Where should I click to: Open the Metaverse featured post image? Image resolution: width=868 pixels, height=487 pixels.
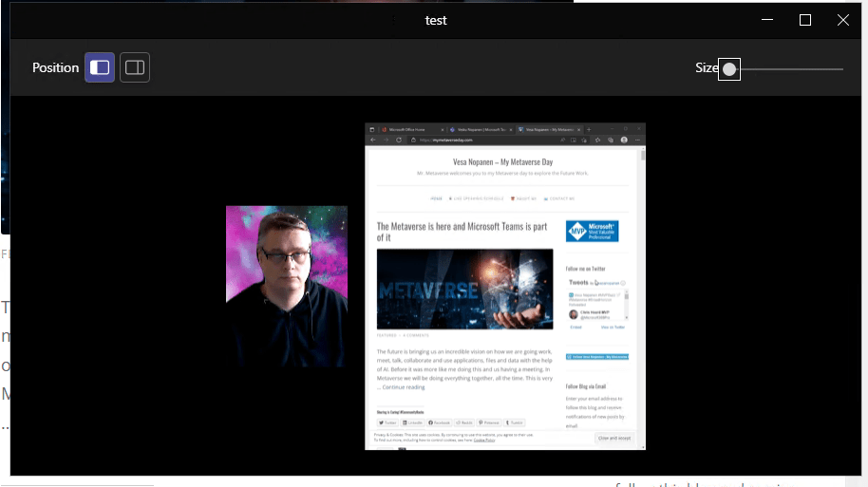(x=464, y=289)
